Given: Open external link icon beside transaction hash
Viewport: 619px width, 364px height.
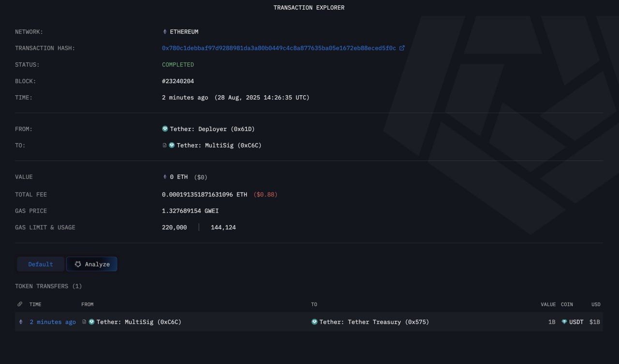Looking at the screenshot, I should tap(402, 48).
